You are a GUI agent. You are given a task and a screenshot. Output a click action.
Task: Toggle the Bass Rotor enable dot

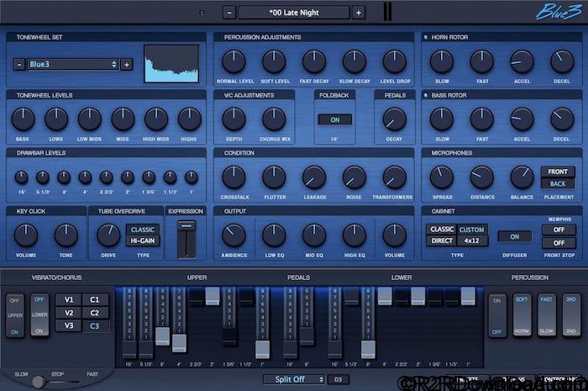click(425, 95)
